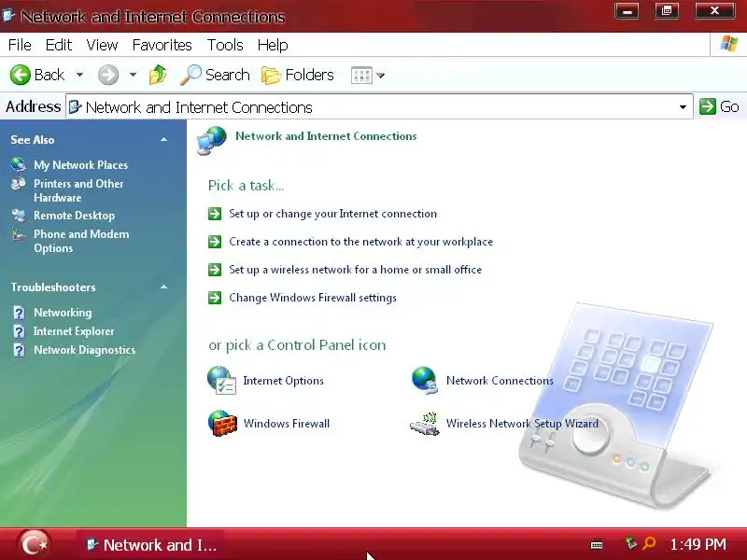747x560 pixels.
Task: Select Set up a wireless network task
Action: (x=355, y=270)
